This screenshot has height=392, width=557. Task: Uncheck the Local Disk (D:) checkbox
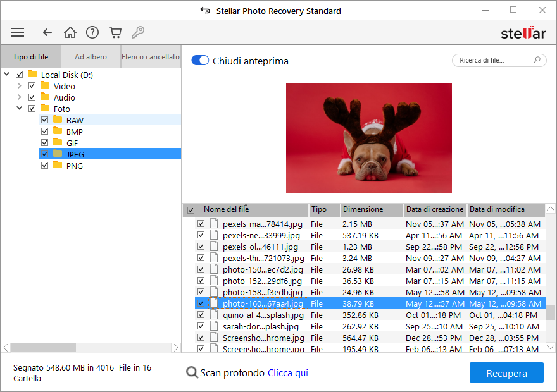[20, 75]
